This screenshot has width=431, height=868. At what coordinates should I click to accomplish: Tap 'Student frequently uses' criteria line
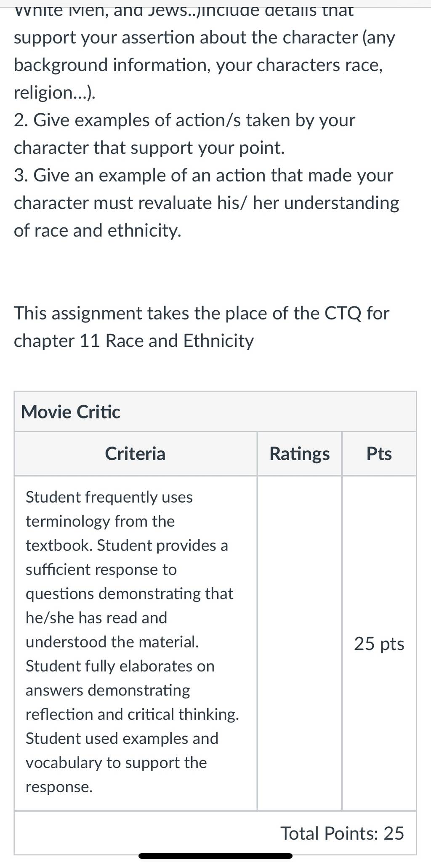tap(109, 497)
